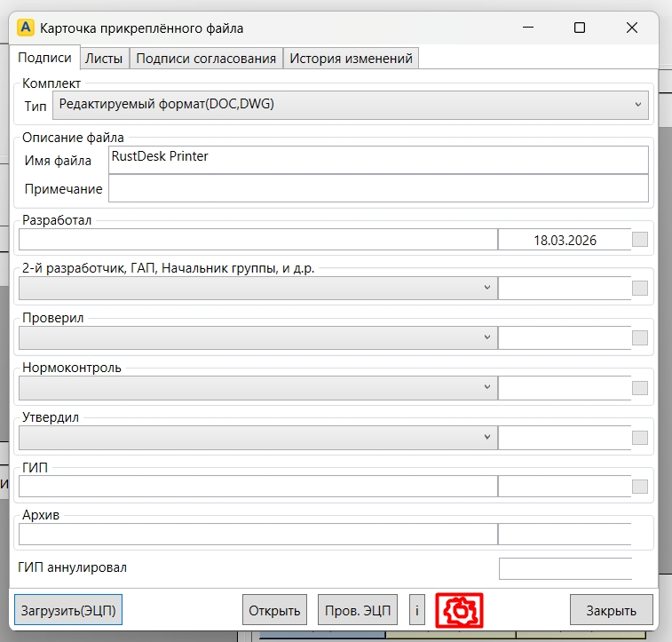
Task: Check the box in the Утвердил row
Action: 640,438
